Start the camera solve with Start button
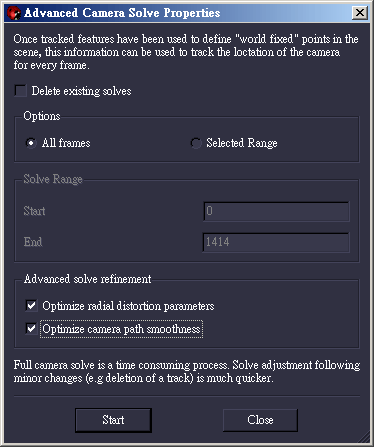The image size is (374, 447). [113, 420]
